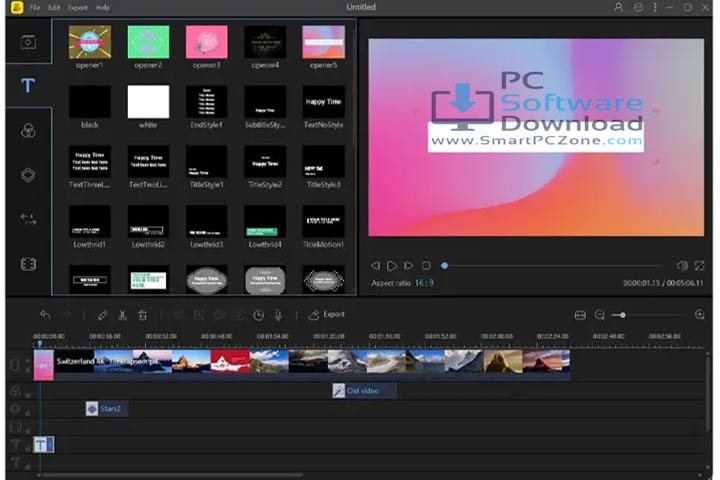Select the TitleStyle3 template

[323, 162]
